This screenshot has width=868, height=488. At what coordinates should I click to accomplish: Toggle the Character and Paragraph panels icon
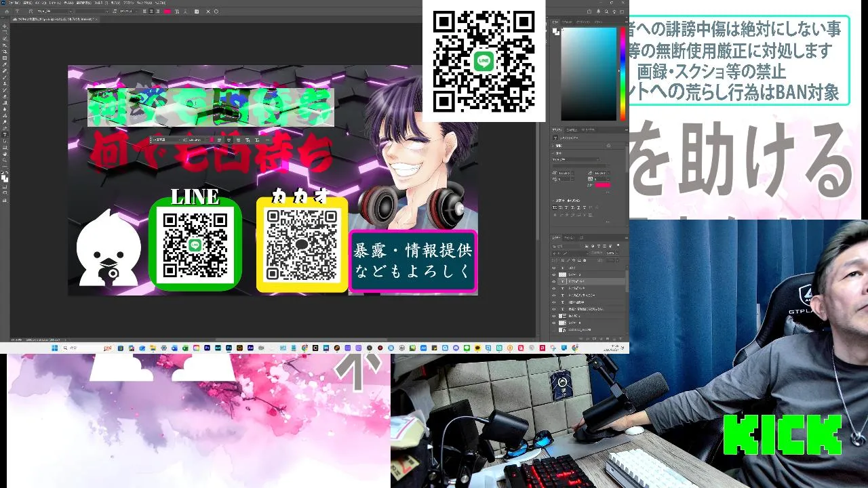click(x=197, y=12)
